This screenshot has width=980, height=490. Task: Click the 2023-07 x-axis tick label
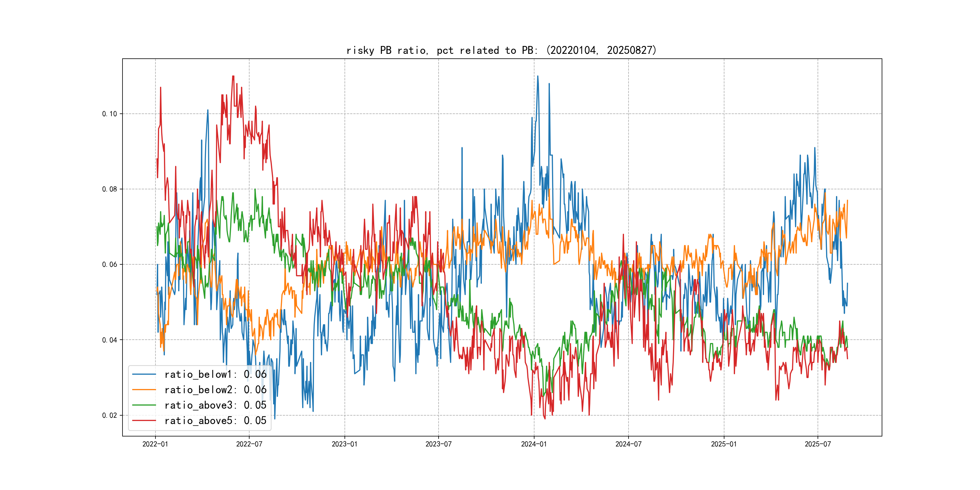tap(438, 444)
